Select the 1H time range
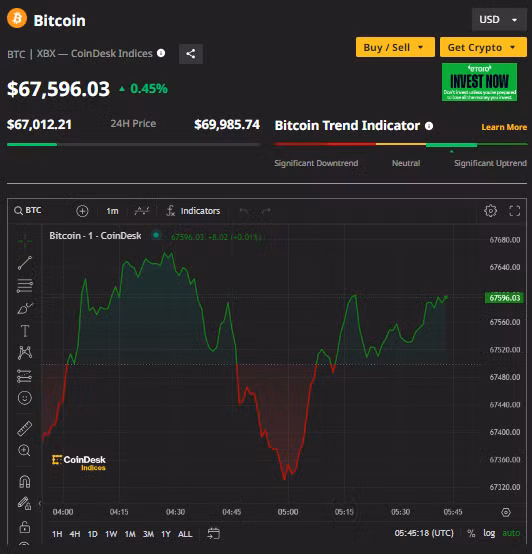This screenshot has height=554, width=532. pyautogui.click(x=57, y=534)
